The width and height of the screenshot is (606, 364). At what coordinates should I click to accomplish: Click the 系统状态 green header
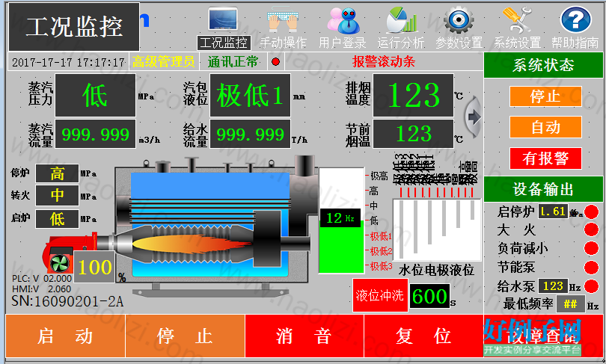pyautogui.click(x=543, y=65)
